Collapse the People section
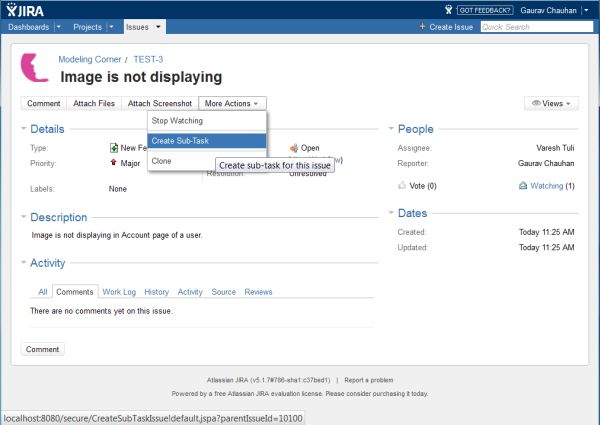The width and height of the screenshot is (600, 425). click(x=391, y=129)
